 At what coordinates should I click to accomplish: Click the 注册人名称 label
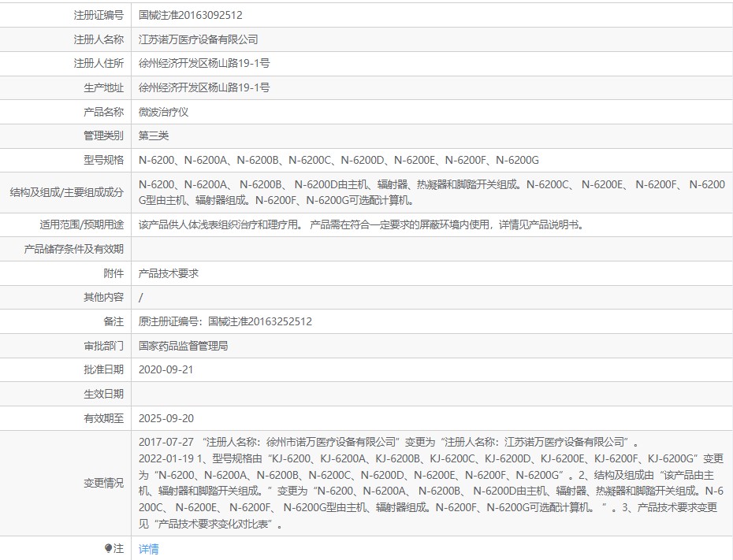(x=99, y=39)
